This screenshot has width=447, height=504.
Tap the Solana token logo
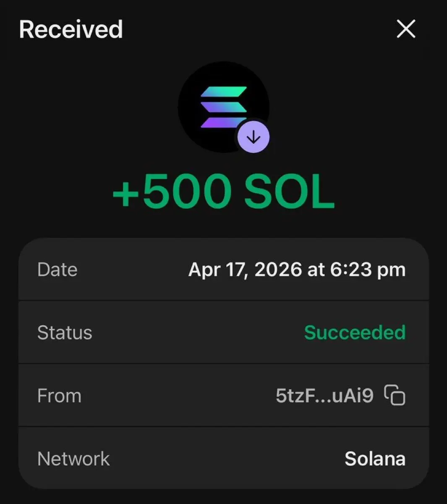coord(224,108)
